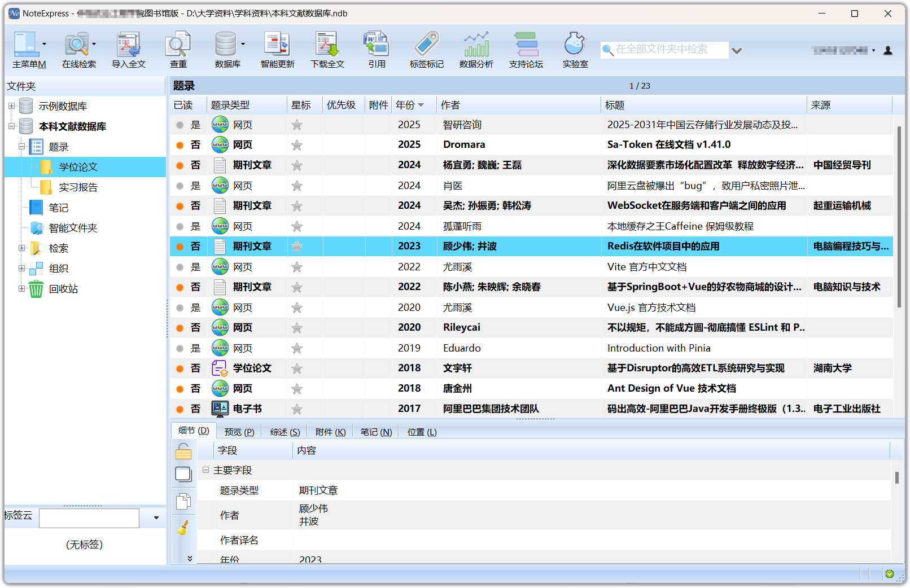Open the 数据库 database tool

[x=225, y=44]
